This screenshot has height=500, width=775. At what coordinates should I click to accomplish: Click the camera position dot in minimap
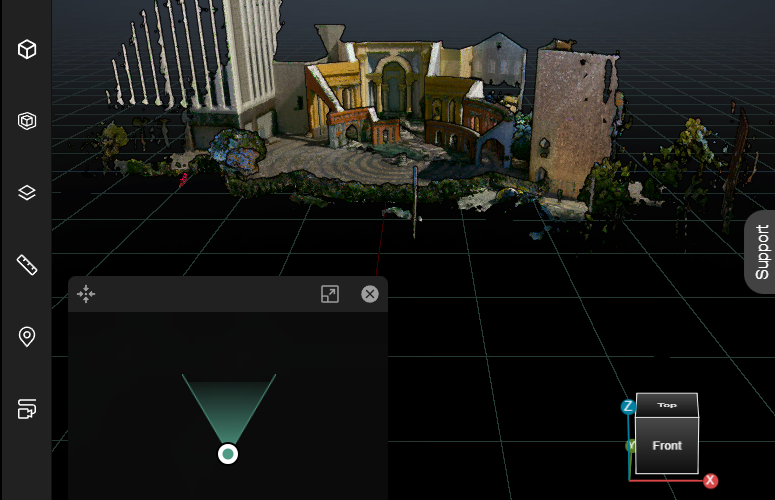click(228, 455)
